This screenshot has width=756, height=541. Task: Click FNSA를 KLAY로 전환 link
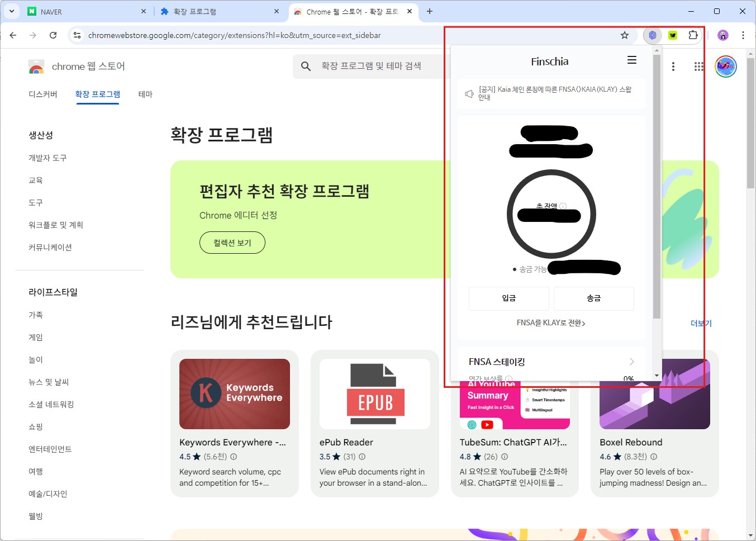[x=551, y=323]
